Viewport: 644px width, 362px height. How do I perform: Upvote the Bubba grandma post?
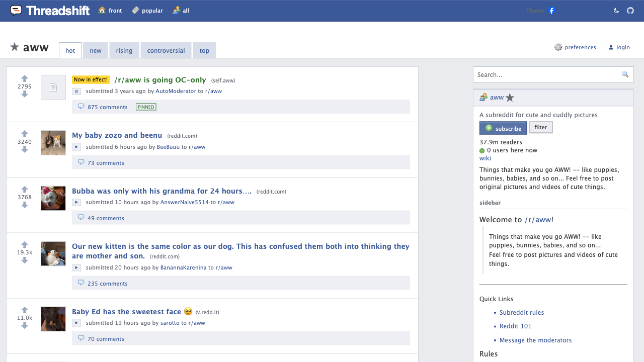click(x=25, y=190)
